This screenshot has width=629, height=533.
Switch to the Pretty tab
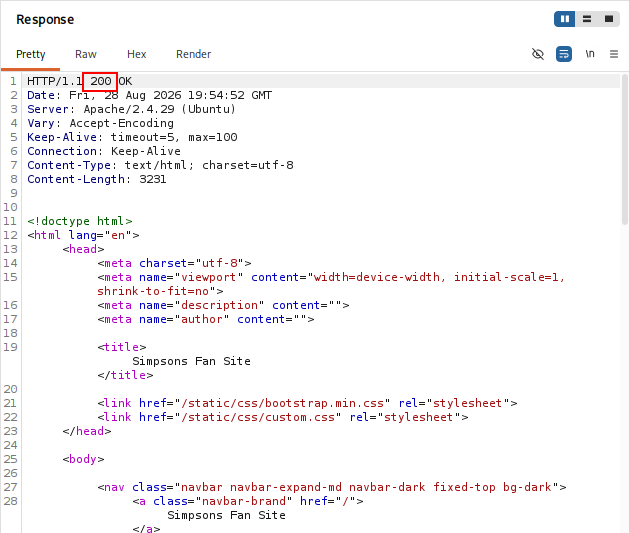pyautogui.click(x=30, y=54)
